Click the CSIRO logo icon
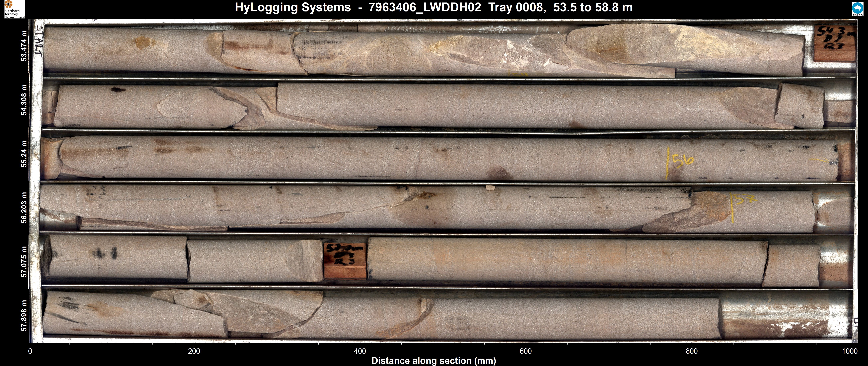 tap(858, 9)
